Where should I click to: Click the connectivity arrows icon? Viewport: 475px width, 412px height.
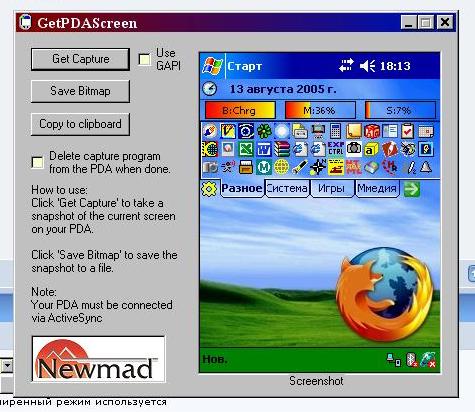[346, 66]
